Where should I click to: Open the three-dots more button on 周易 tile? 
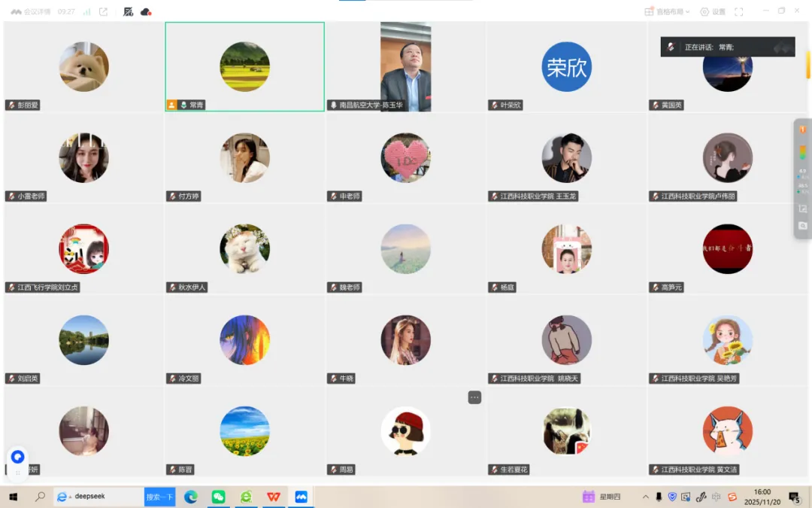(474, 397)
